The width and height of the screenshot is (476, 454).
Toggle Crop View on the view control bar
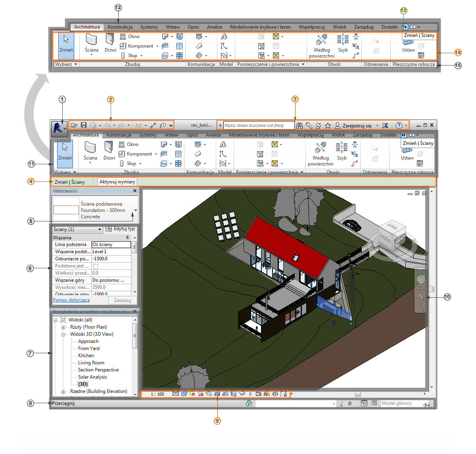(217, 394)
